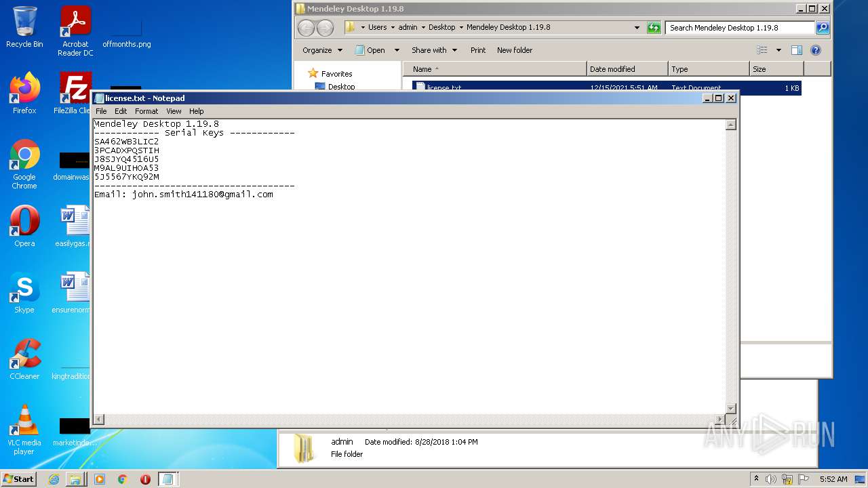
Task: Open Share with dropdown in Explorer
Action: [x=434, y=50]
